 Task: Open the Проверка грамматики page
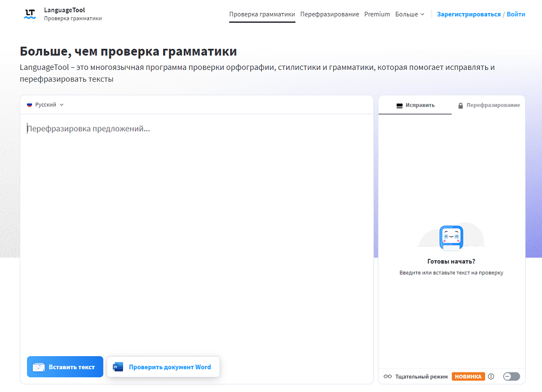point(262,14)
